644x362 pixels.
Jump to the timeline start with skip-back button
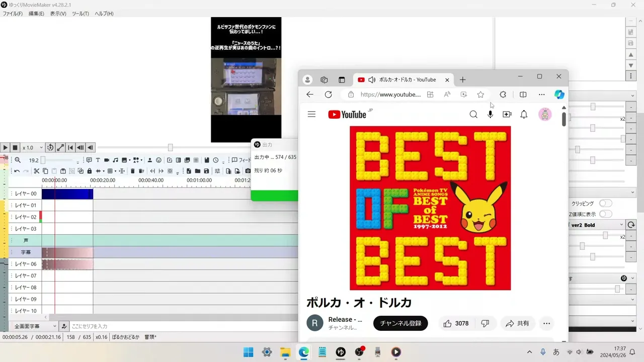pyautogui.click(x=70, y=147)
